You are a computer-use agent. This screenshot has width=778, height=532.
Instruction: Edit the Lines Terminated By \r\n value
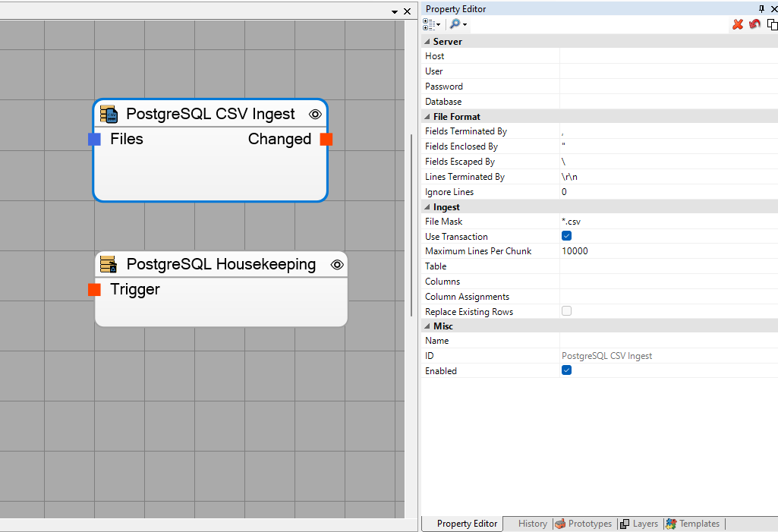click(669, 177)
